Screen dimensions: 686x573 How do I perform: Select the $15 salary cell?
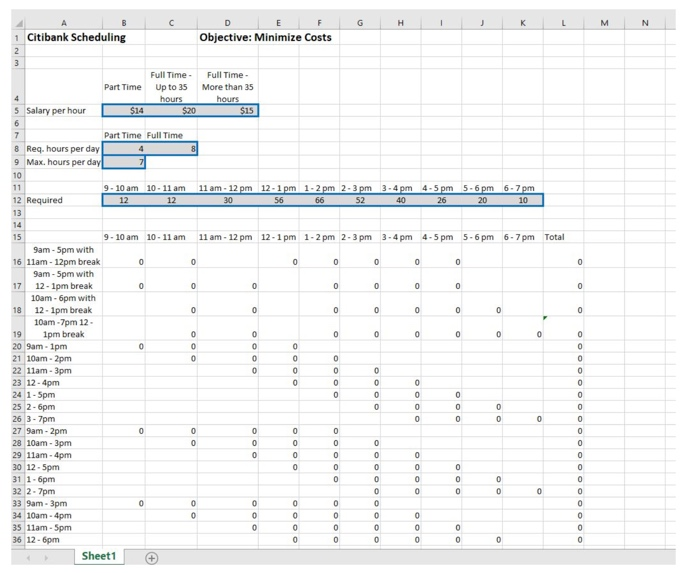(x=228, y=111)
